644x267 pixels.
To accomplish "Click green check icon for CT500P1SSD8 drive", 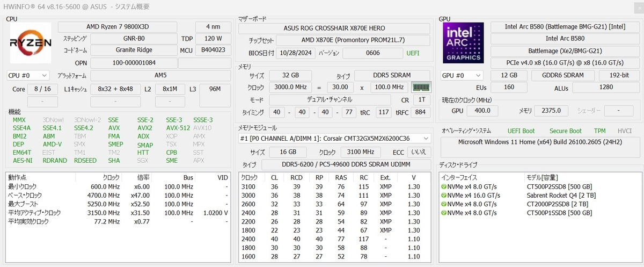I will click(x=444, y=213).
